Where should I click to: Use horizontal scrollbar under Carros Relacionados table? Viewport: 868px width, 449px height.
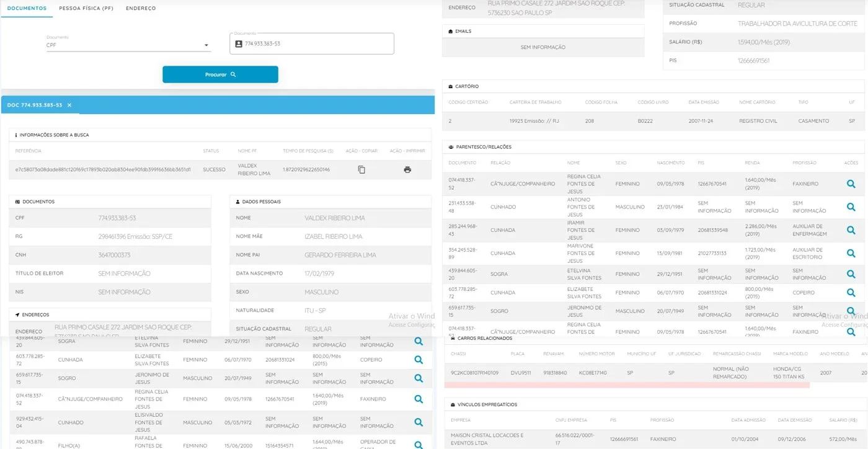[x=627, y=385]
